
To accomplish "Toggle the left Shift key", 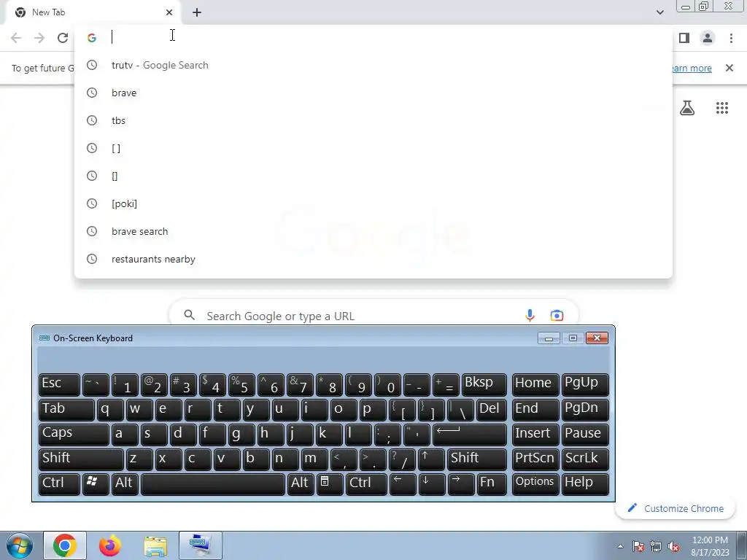I will click(x=81, y=459).
